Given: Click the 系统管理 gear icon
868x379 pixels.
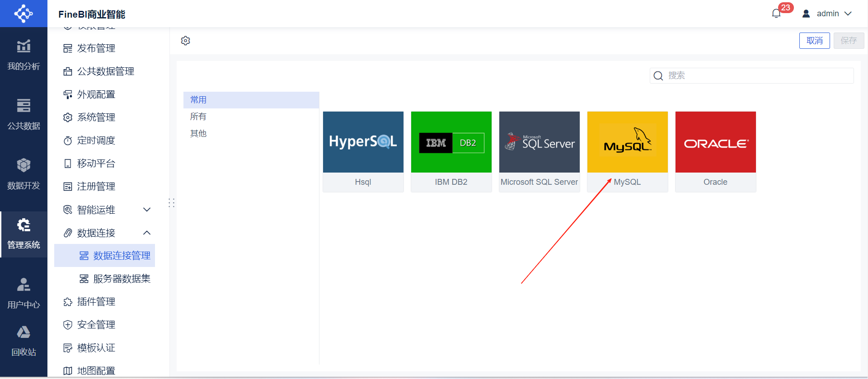Looking at the screenshot, I should pyautogui.click(x=68, y=117).
